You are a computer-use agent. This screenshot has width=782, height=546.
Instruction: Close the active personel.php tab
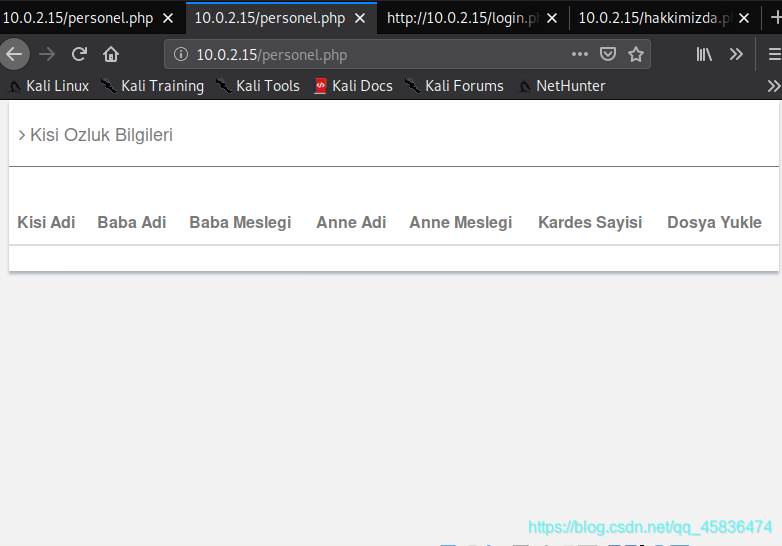(360, 18)
